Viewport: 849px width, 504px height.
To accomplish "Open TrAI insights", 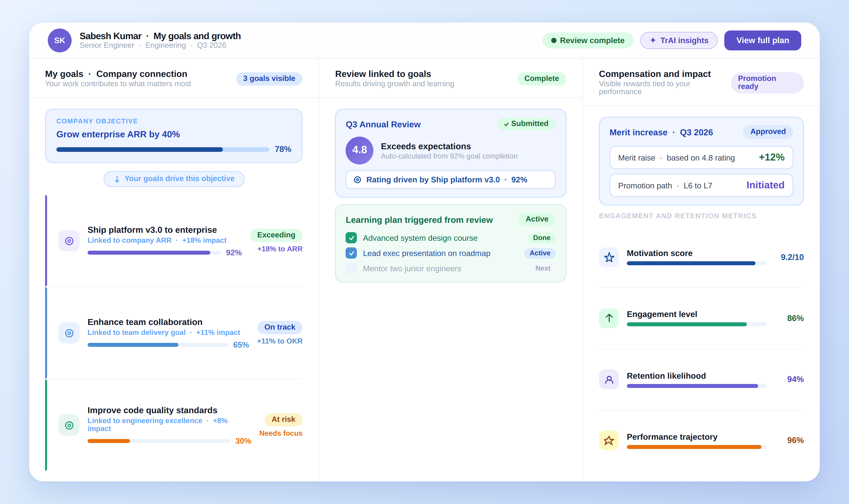I will click(679, 40).
